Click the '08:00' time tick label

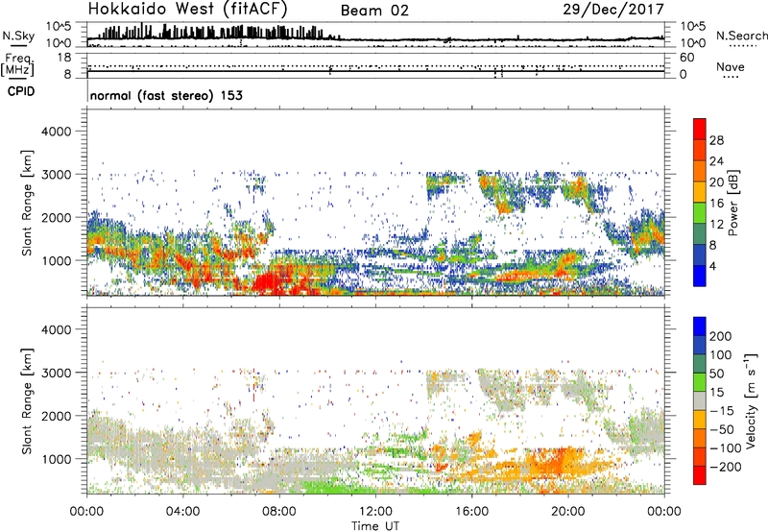point(279,512)
